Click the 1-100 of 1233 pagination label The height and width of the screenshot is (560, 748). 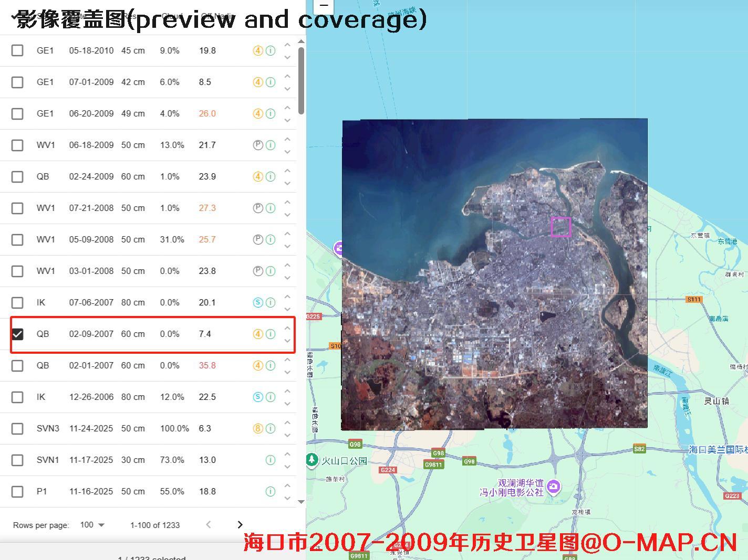(154, 525)
